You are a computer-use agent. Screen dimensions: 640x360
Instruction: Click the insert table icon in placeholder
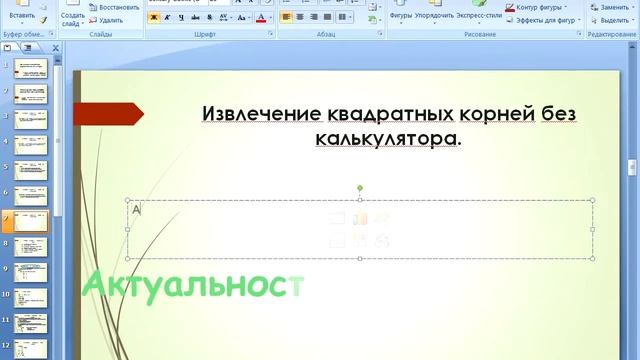click(337, 219)
